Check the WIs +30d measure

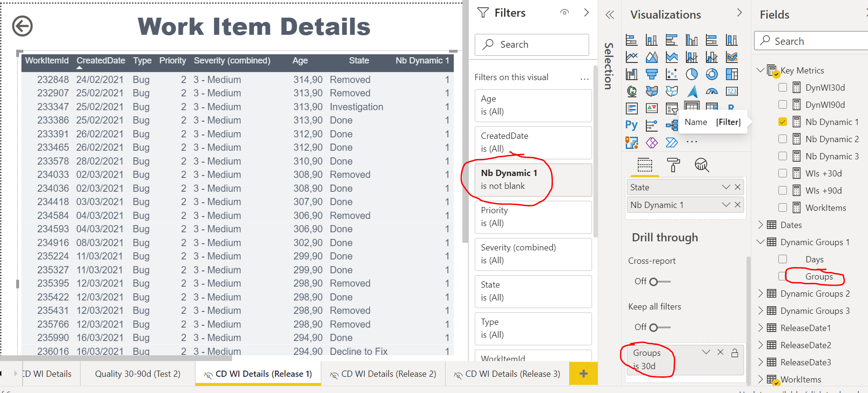pyautogui.click(x=782, y=173)
